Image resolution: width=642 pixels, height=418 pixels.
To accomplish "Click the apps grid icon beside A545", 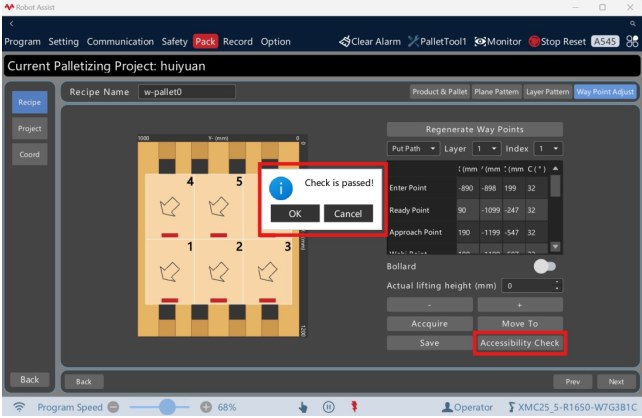I will tap(632, 41).
